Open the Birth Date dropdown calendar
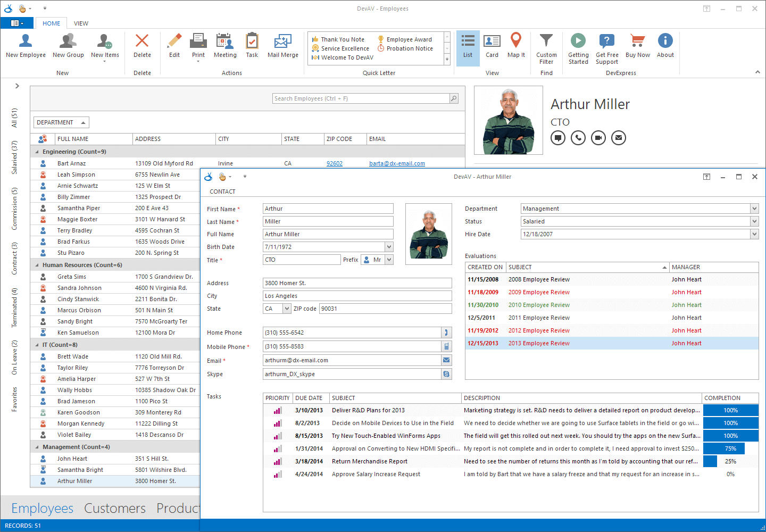This screenshot has width=766, height=532. [389, 247]
